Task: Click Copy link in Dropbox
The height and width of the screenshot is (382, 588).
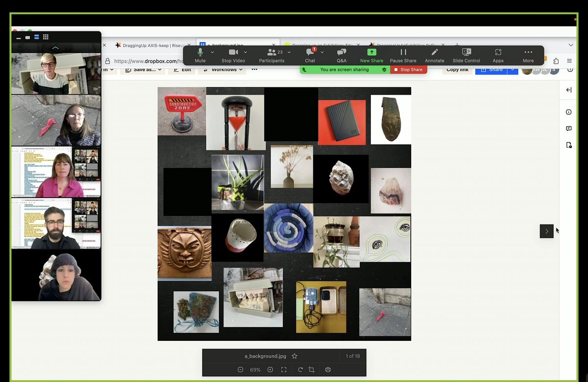Action: (457, 70)
